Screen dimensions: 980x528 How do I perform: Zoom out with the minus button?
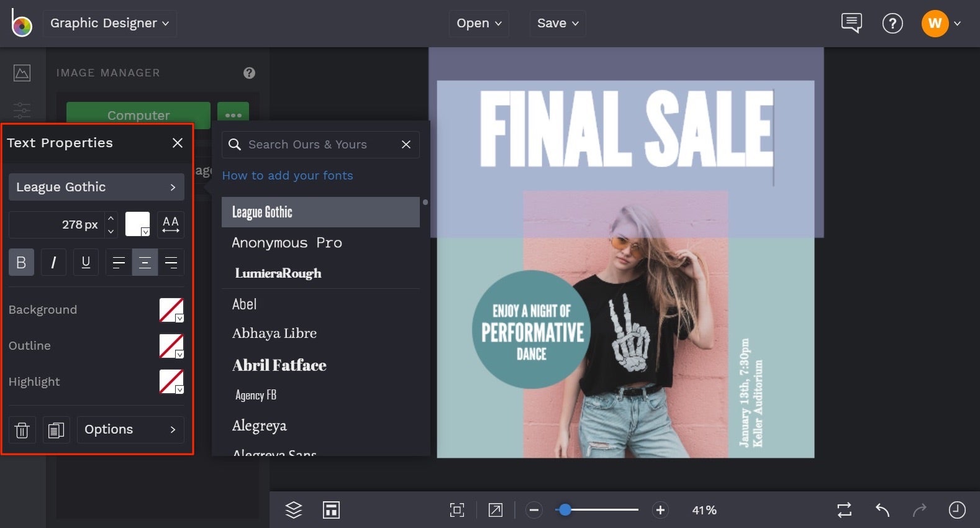(533, 510)
